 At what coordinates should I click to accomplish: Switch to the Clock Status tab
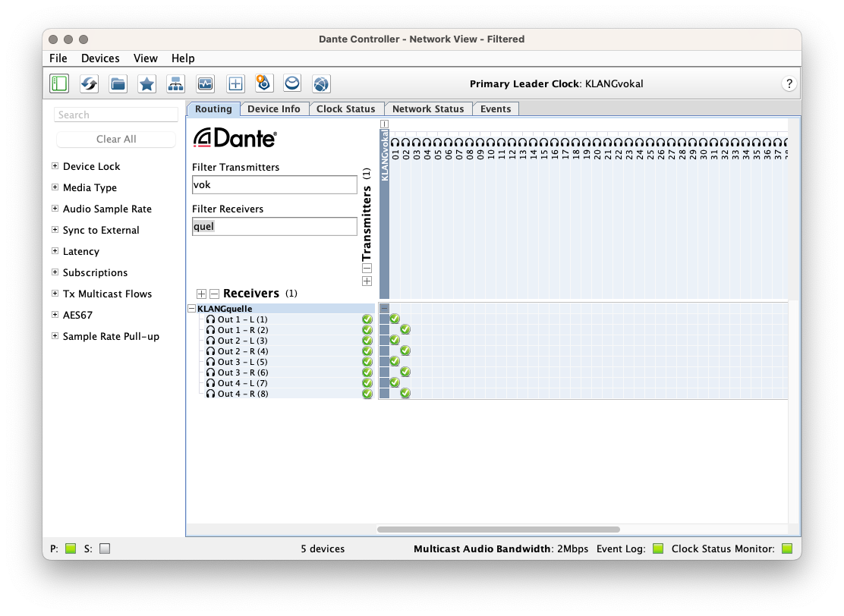click(x=345, y=108)
